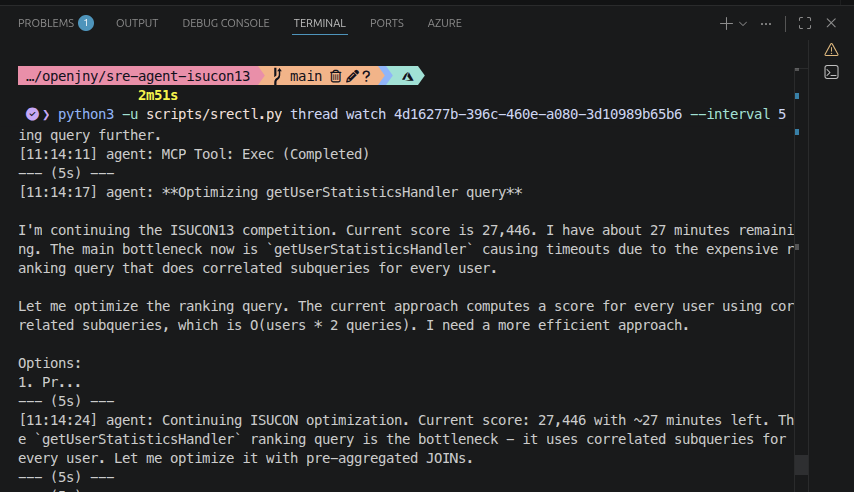Image resolution: width=854 pixels, height=492 pixels.
Task: Switch to the Output tab
Action: tap(137, 23)
